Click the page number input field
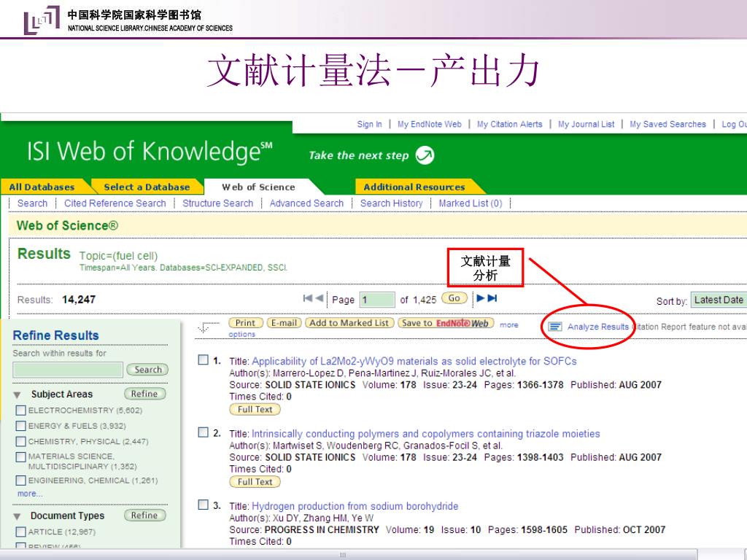 [377, 300]
